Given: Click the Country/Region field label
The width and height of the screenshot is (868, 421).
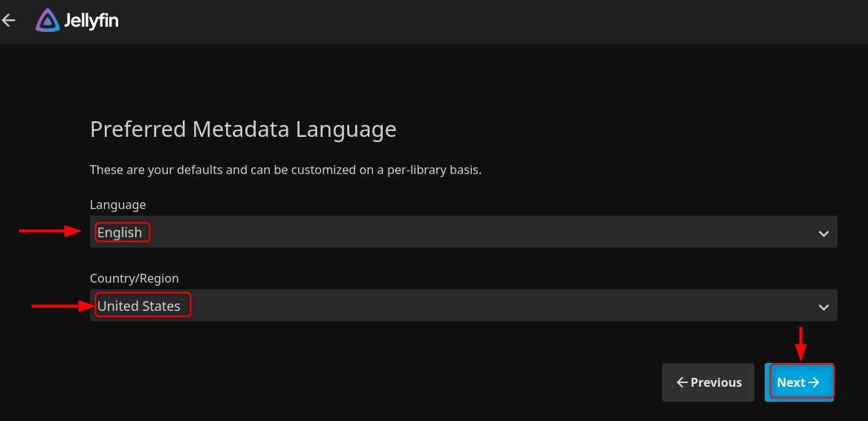Looking at the screenshot, I should point(135,278).
